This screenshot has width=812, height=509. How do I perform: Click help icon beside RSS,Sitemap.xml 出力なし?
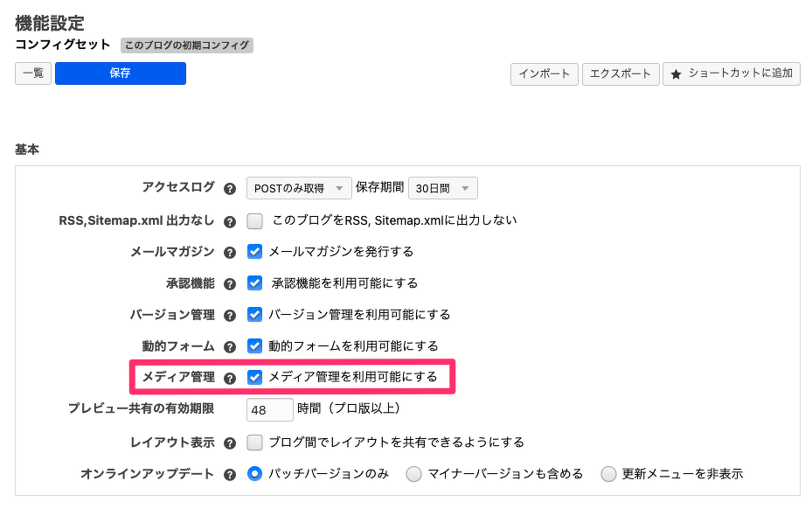coord(230,221)
